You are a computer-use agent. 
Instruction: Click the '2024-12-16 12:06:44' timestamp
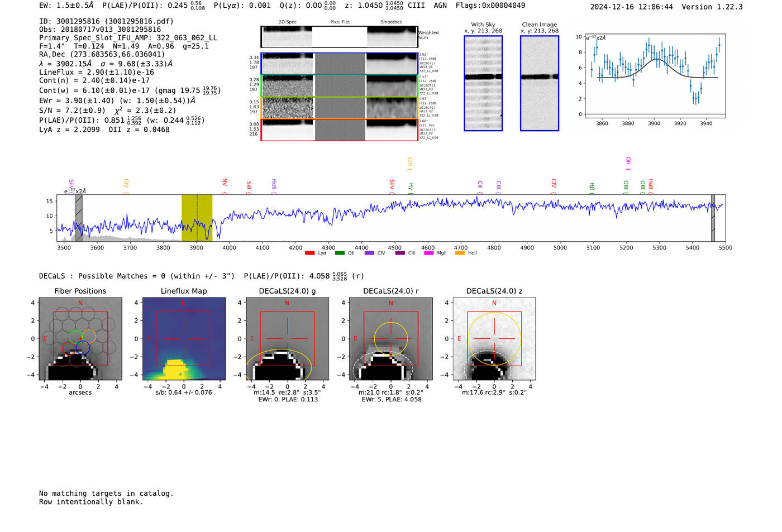pyautogui.click(x=632, y=7)
